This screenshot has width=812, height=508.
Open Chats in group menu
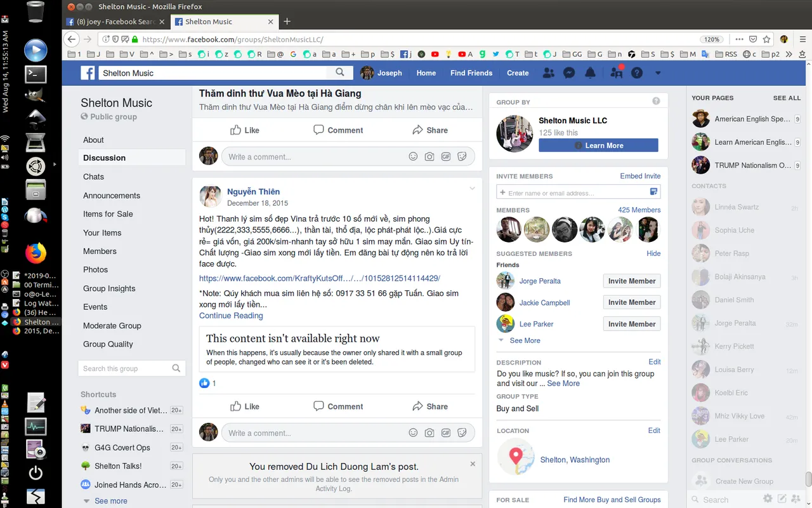point(93,177)
